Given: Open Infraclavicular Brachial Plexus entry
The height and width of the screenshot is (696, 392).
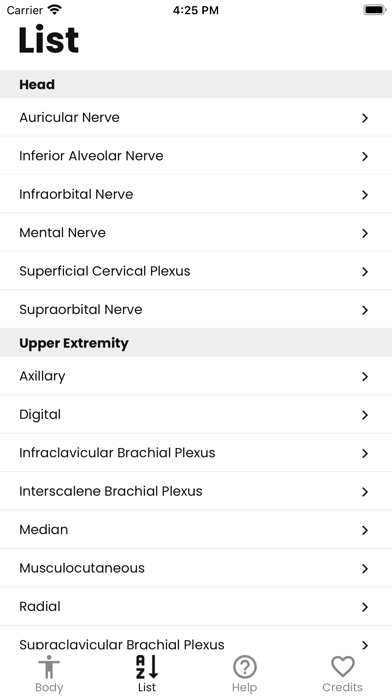Looking at the screenshot, I should (196, 453).
